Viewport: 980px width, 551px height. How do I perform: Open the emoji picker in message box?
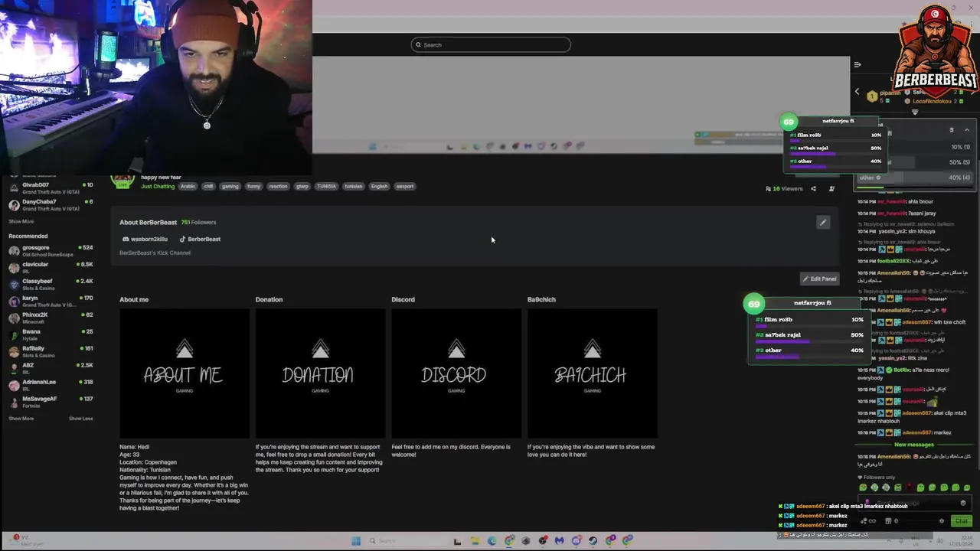click(962, 503)
